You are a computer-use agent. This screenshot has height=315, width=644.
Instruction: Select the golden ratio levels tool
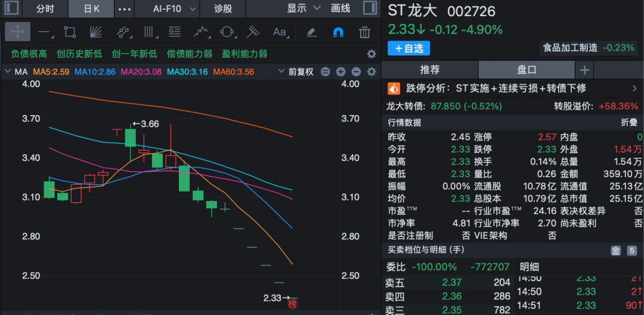[x=175, y=32]
